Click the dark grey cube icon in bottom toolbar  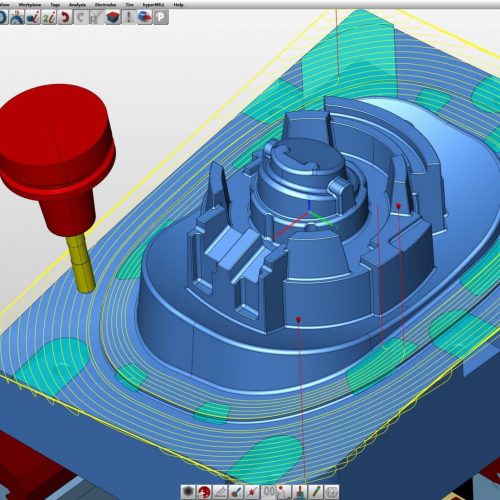pyautogui.click(x=188, y=492)
